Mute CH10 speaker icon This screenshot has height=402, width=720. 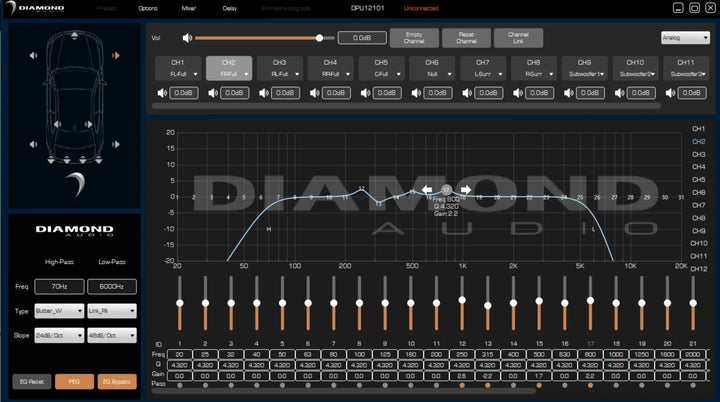click(x=619, y=93)
